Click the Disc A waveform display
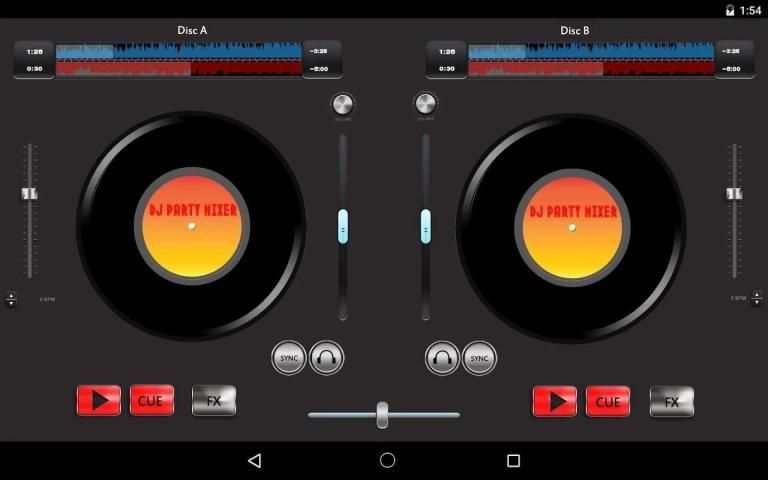768x480 pixels. pos(179,59)
